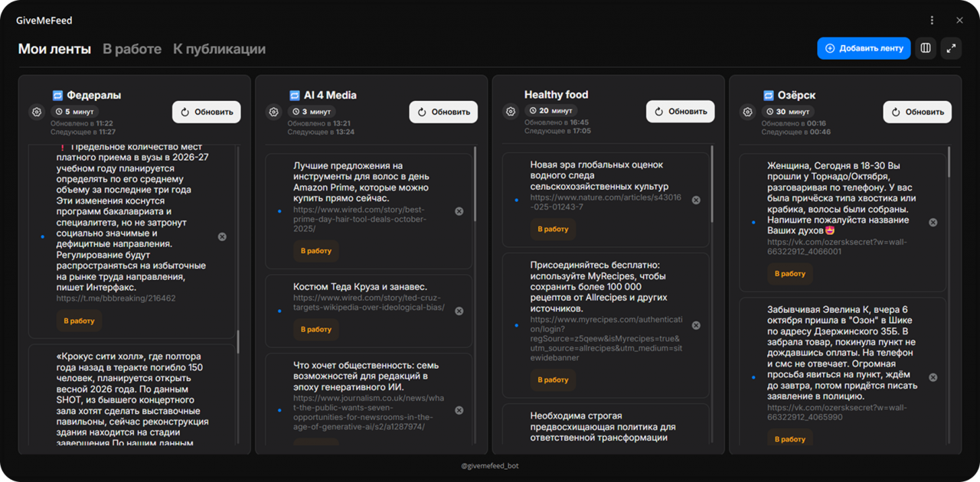Image resolution: width=980 pixels, height=482 pixels.
Task: Select the Мои ленты tab
Action: pos(54,49)
